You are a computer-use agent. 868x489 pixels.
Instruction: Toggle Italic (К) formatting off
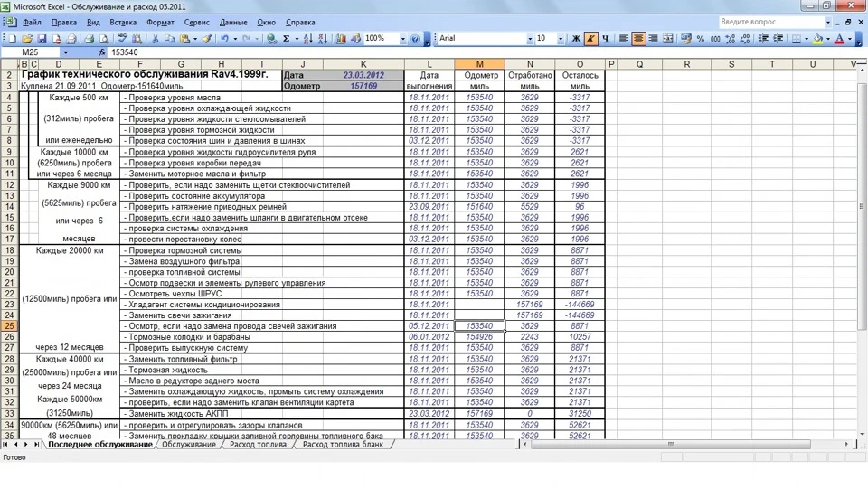point(590,39)
